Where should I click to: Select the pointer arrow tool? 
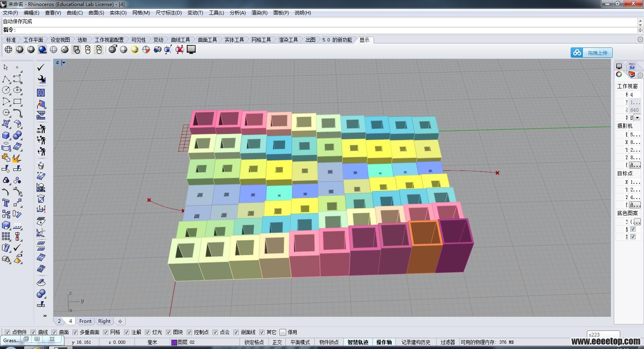tap(6, 68)
